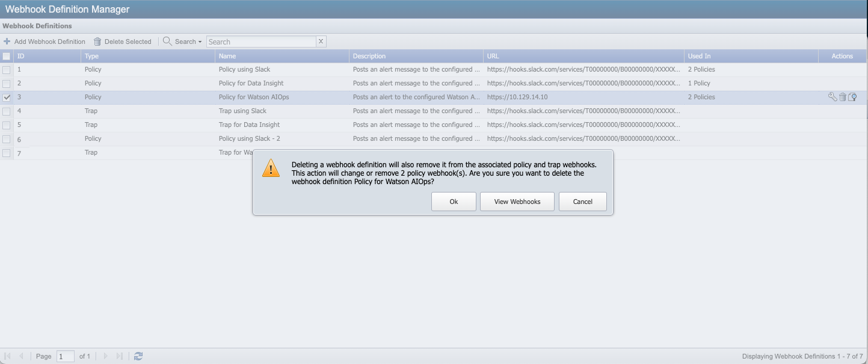Sort by the URL column header
This screenshot has height=364, width=868.
coord(584,56)
